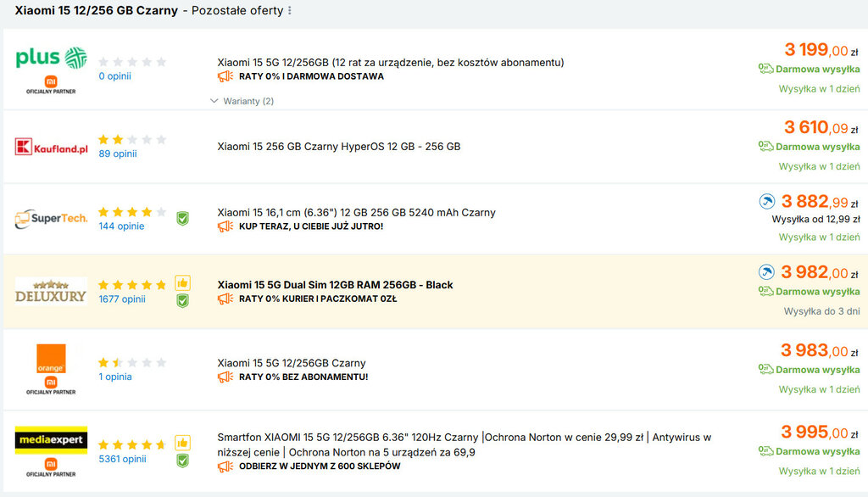Click the blue badge beside 3 882,99 price

(766, 202)
